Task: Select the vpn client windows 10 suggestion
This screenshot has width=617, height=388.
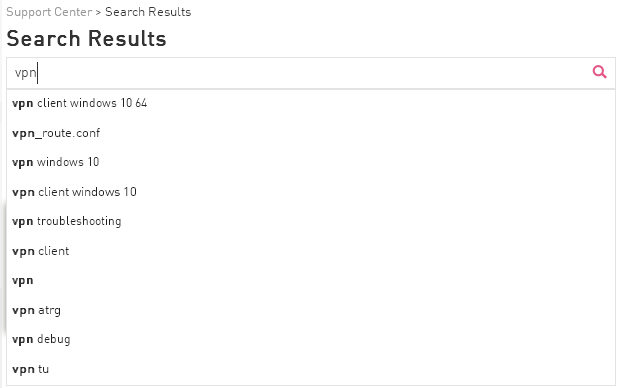Action: coord(311,192)
